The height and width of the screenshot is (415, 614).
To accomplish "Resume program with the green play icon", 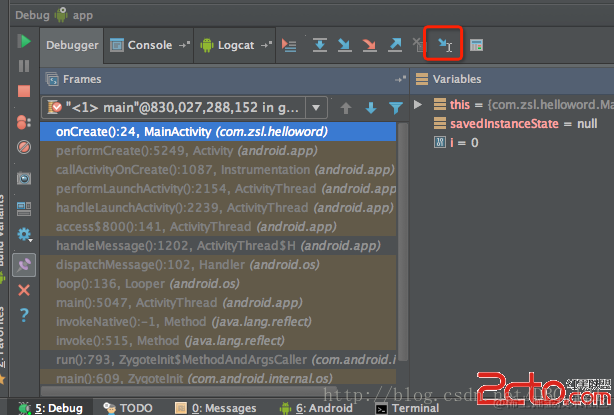I will pyautogui.click(x=24, y=41).
